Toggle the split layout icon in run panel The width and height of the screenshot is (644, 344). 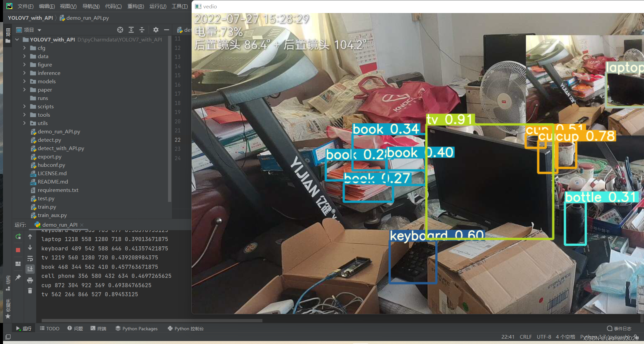[x=18, y=264]
